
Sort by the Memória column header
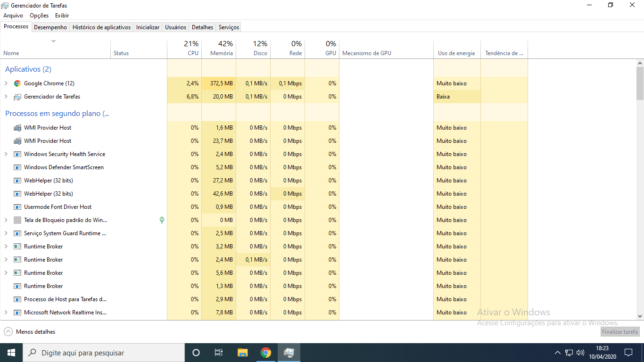219,49
